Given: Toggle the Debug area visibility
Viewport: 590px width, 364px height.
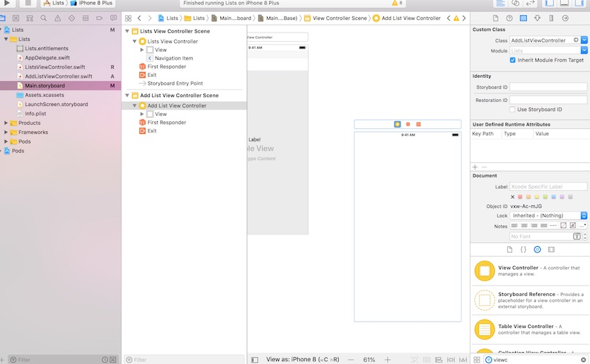Looking at the screenshot, I should [x=564, y=3].
